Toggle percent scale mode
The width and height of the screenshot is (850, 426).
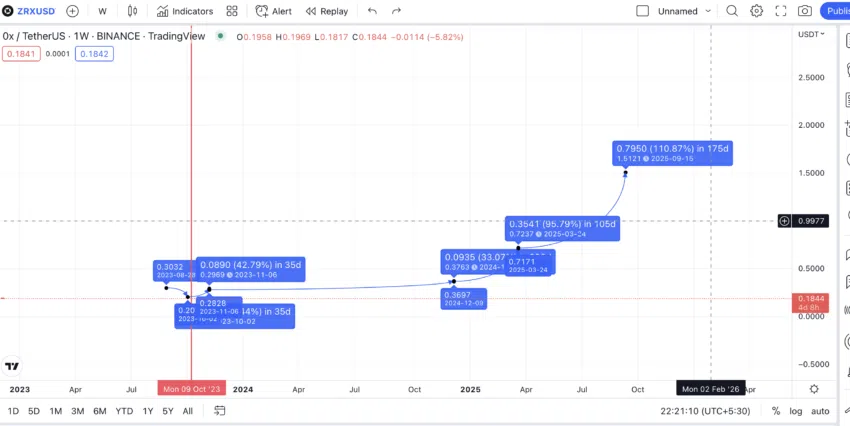(x=776, y=411)
